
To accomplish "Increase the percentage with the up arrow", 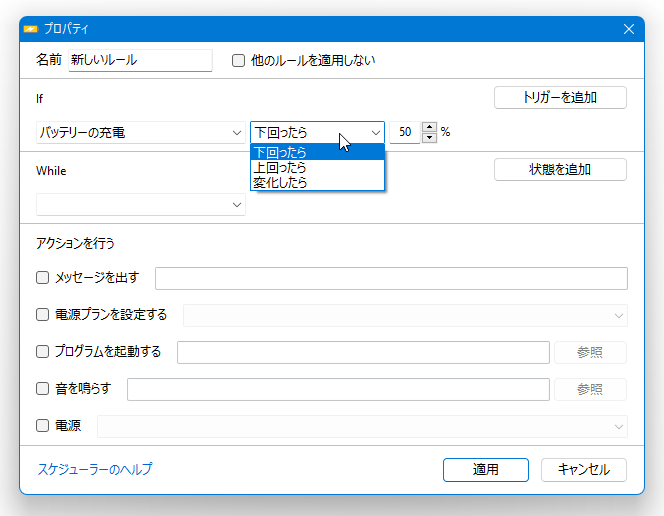I will [429, 127].
